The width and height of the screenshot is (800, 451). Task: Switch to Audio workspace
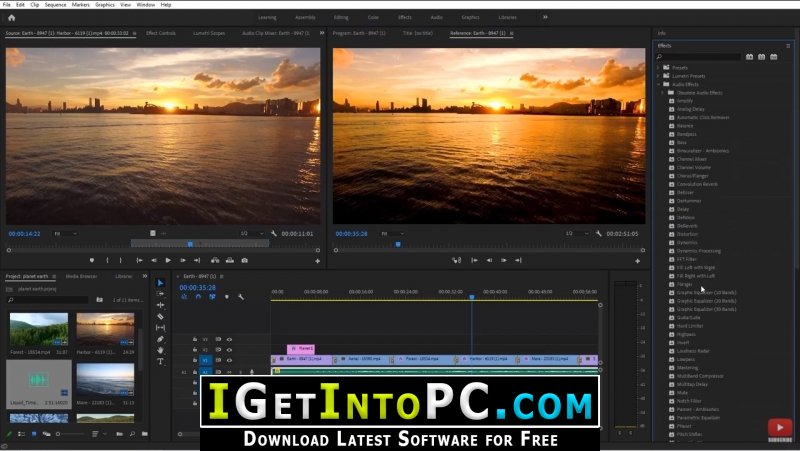tap(437, 17)
